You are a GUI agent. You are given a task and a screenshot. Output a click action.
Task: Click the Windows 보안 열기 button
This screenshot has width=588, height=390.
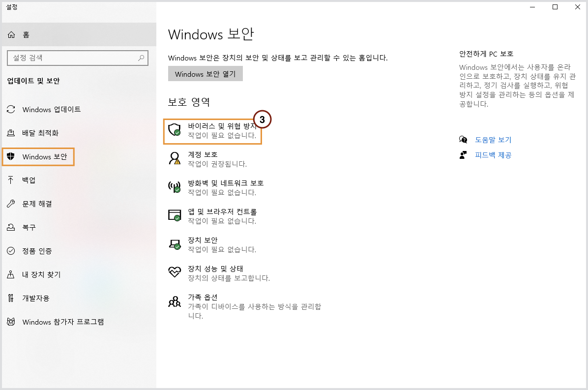click(205, 74)
